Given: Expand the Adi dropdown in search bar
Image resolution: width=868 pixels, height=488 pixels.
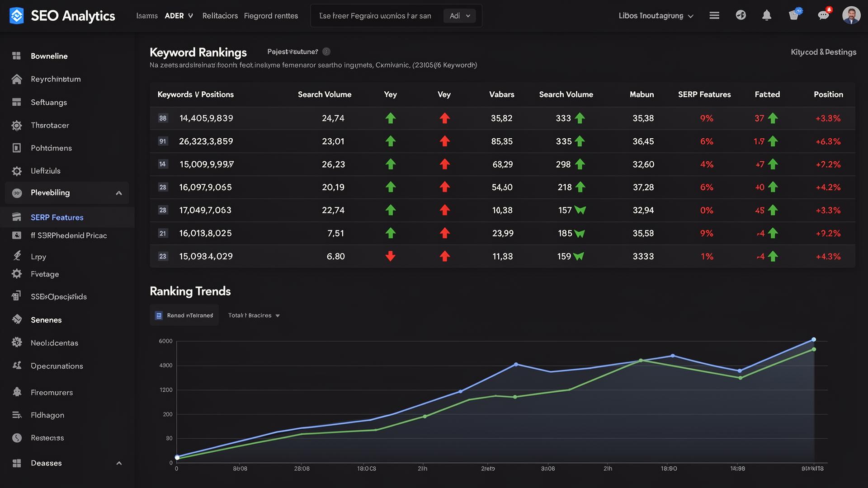Looking at the screenshot, I should [x=459, y=16].
